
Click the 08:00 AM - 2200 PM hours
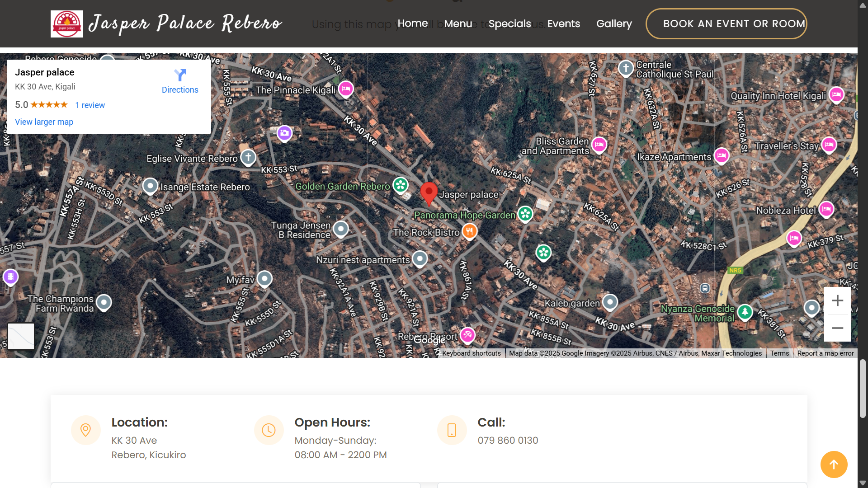point(341,455)
